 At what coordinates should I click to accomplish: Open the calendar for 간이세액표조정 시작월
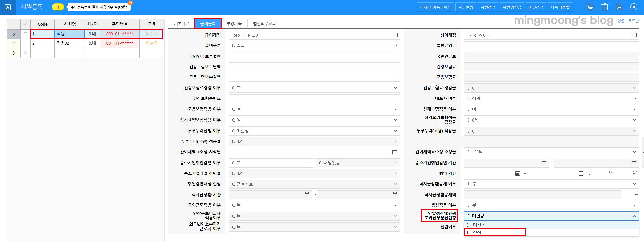click(395, 152)
